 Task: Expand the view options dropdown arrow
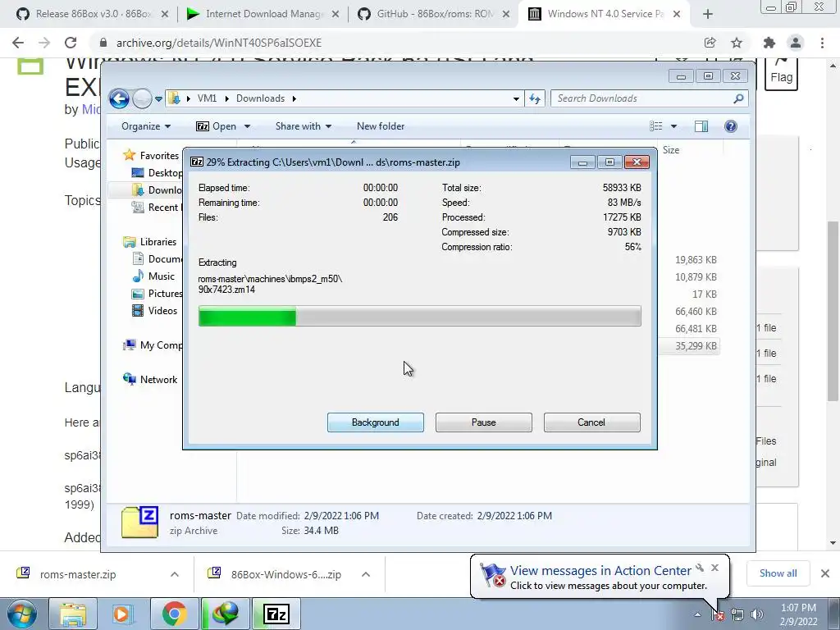(673, 126)
